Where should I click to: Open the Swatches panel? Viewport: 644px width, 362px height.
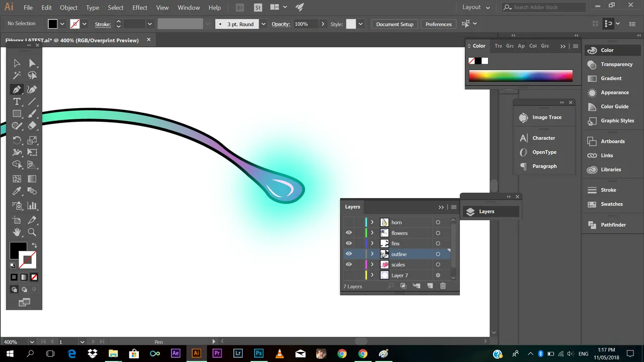612,204
